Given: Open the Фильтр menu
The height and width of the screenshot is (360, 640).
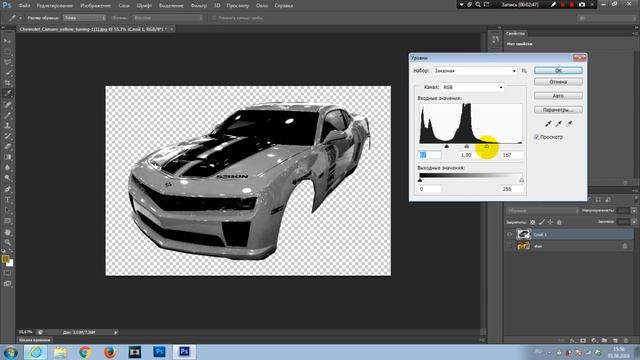Looking at the screenshot, I should pos(199,6).
